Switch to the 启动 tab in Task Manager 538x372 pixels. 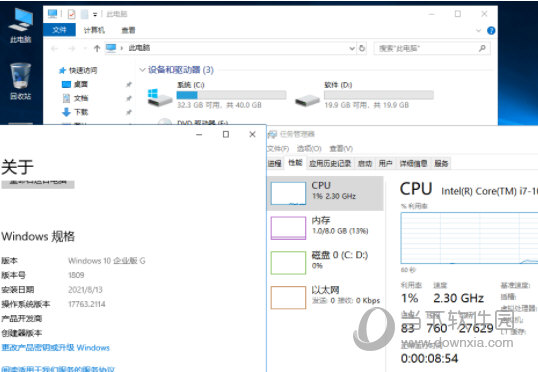click(365, 163)
